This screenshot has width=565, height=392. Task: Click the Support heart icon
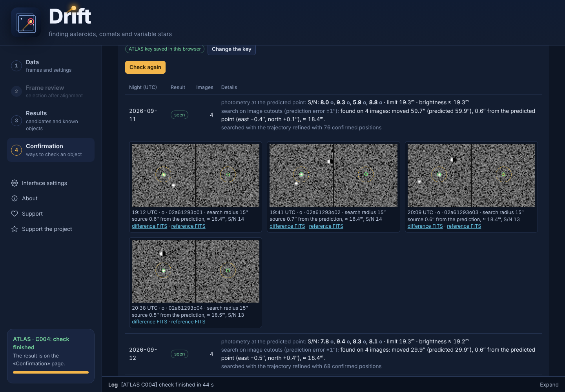[15, 214]
